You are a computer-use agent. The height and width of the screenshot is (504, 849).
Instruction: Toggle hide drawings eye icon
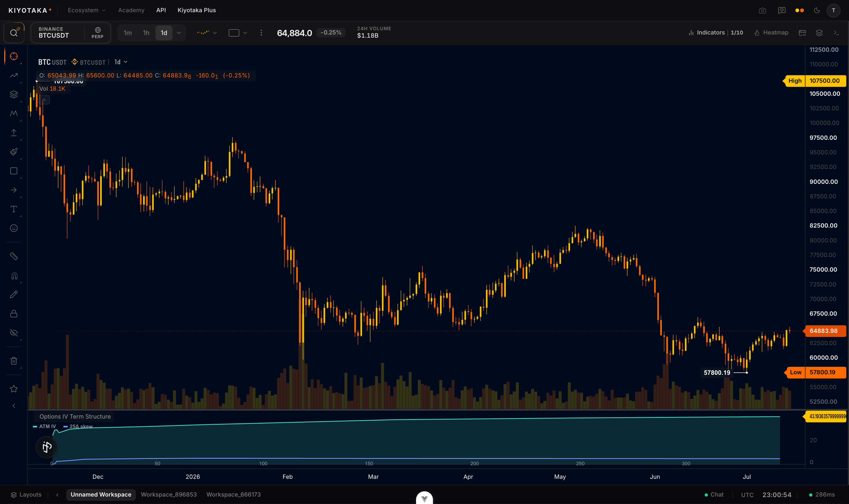(x=14, y=333)
